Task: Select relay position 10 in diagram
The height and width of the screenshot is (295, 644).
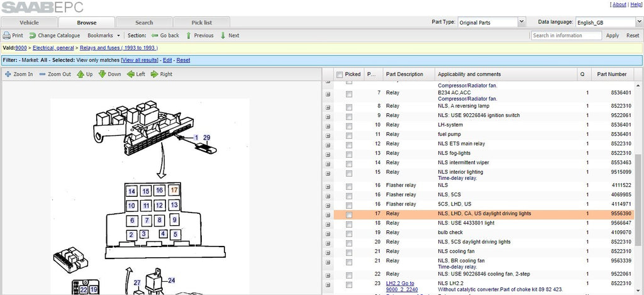Action: coord(131,206)
